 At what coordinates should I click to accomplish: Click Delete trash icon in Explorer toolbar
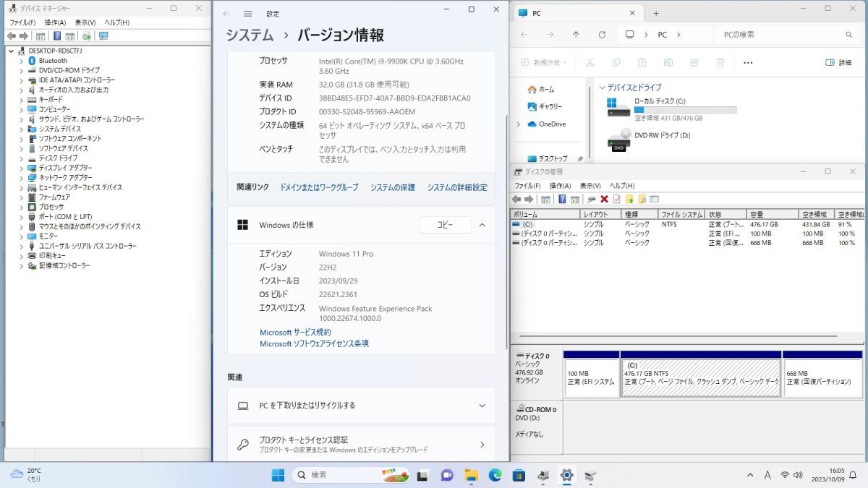720,63
